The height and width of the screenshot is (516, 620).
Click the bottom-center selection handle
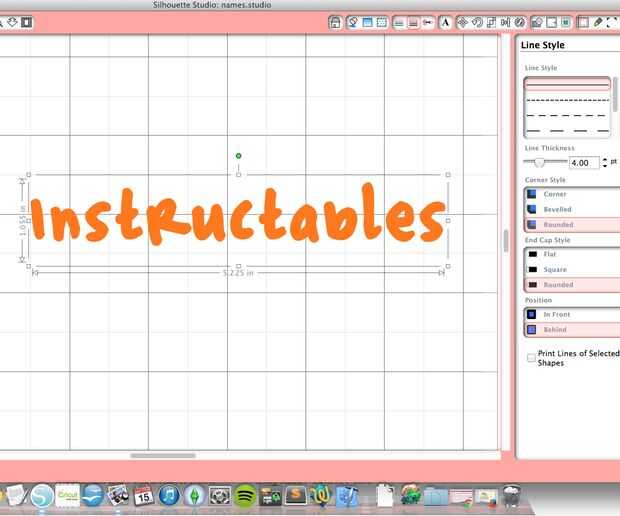pos(238,266)
